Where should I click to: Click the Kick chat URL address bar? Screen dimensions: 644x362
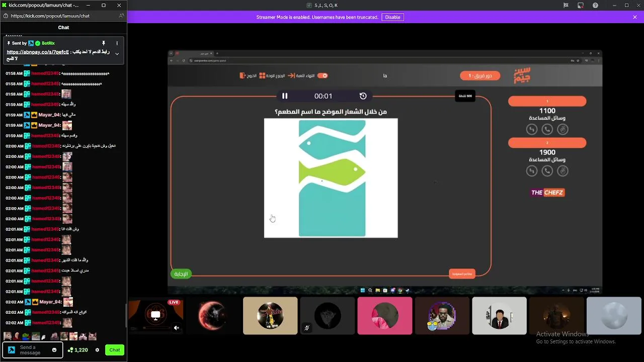(x=63, y=16)
